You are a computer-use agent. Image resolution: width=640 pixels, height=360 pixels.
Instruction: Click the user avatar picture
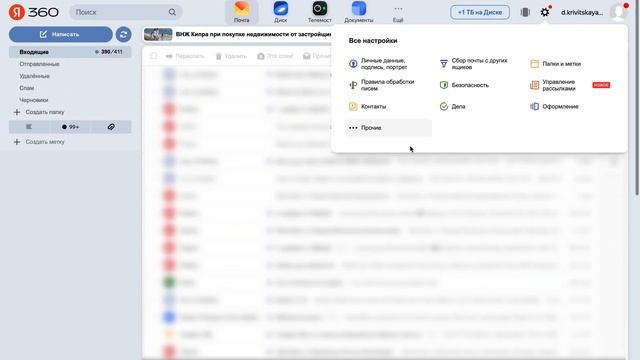[619, 12]
